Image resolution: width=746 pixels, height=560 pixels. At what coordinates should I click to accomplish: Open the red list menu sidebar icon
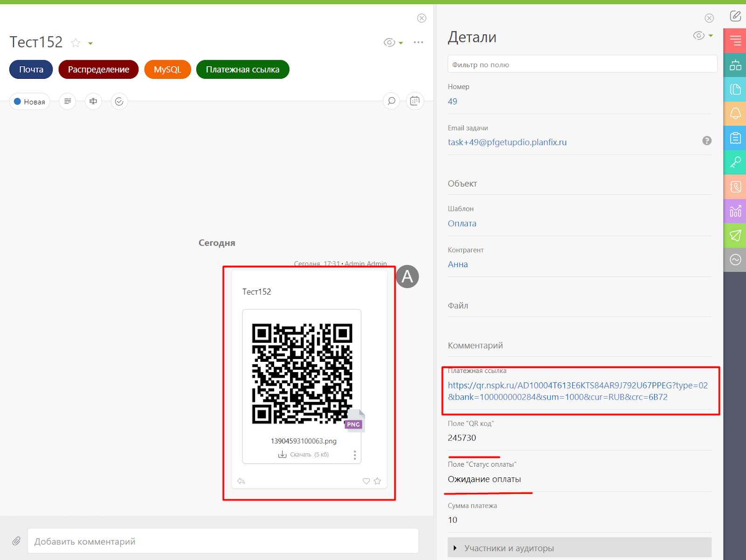(735, 41)
